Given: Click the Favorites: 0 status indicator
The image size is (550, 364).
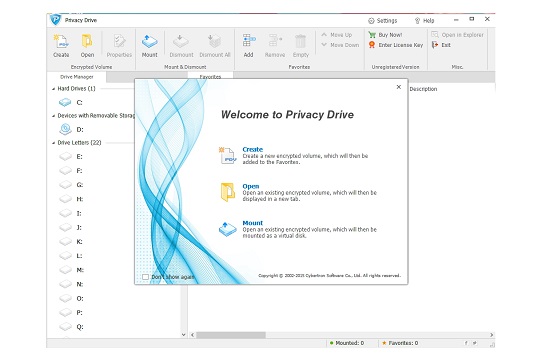Looking at the screenshot, I should pyautogui.click(x=400, y=343).
